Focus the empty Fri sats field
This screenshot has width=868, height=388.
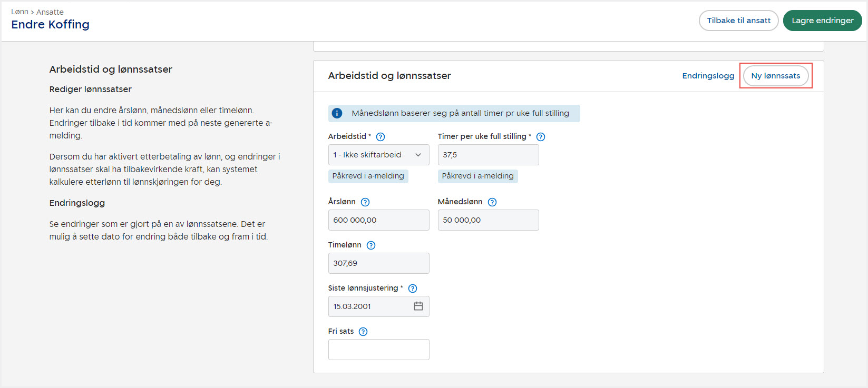(x=378, y=350)
